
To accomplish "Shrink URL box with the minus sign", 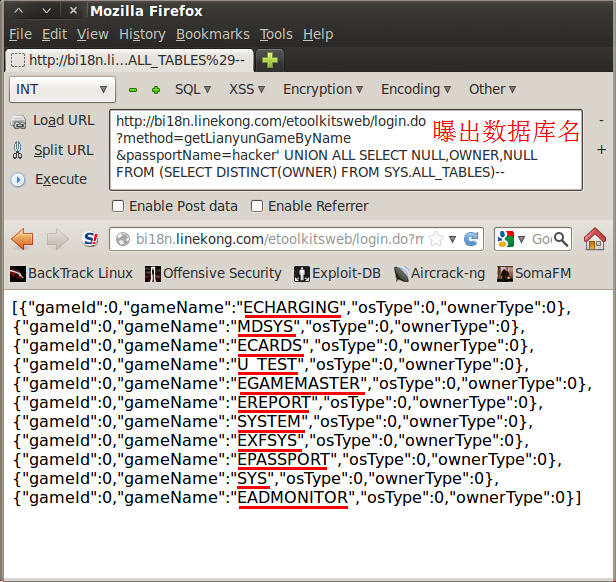I will point(601,121).
